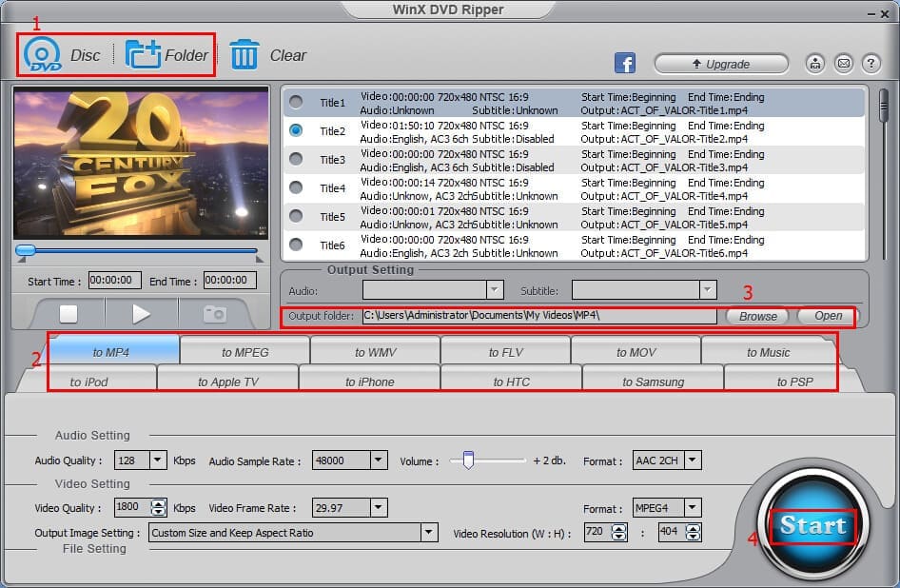Select the Title5 radio button
This screenshot has height=588, width=900.
pos(296,216)
